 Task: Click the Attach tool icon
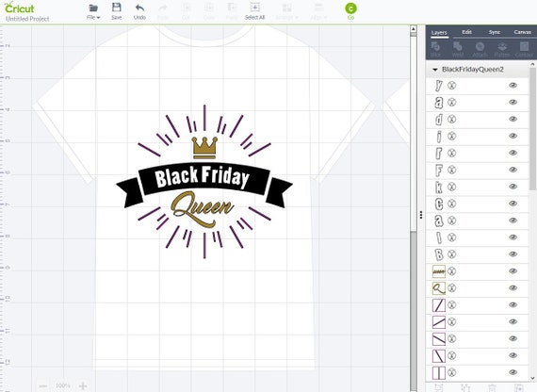480,49
